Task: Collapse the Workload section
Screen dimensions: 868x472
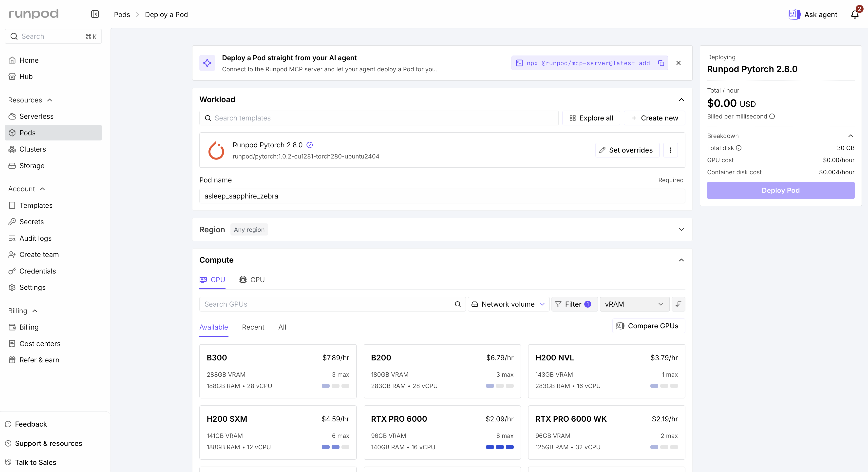Action: pos(681,99)
